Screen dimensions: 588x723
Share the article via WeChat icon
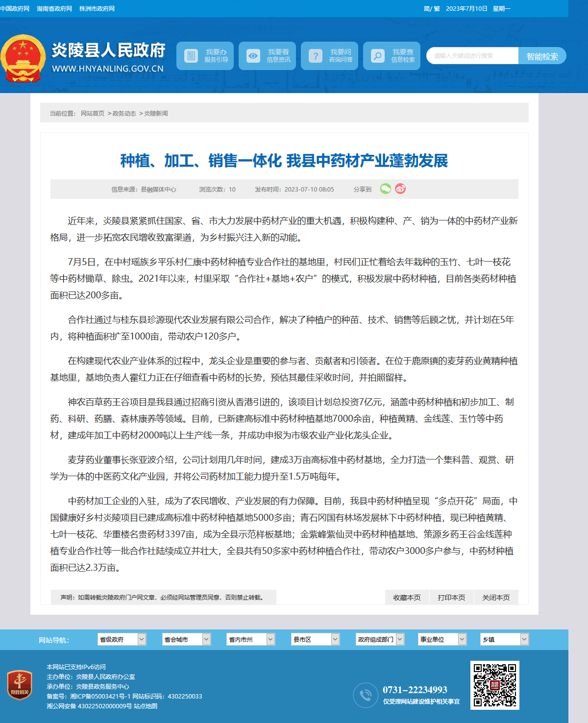[x=386, y=189]
